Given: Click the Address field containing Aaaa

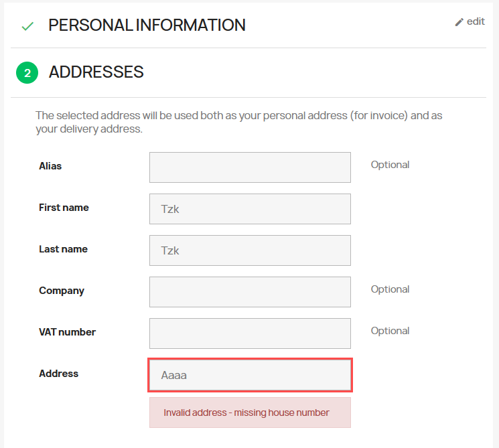Looking at the screenshot, I should [250, 375].
